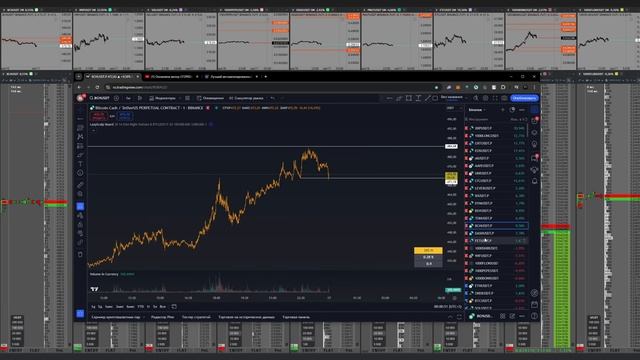
Task: Create an alert with Оповещение
Action: 210,98
